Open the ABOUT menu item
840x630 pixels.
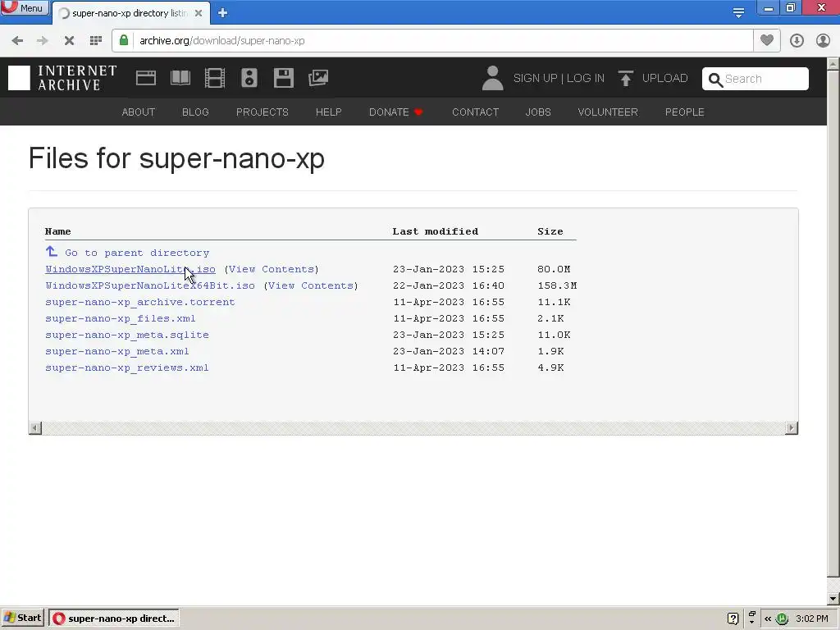pyautogui.click(x=138, y=112)
